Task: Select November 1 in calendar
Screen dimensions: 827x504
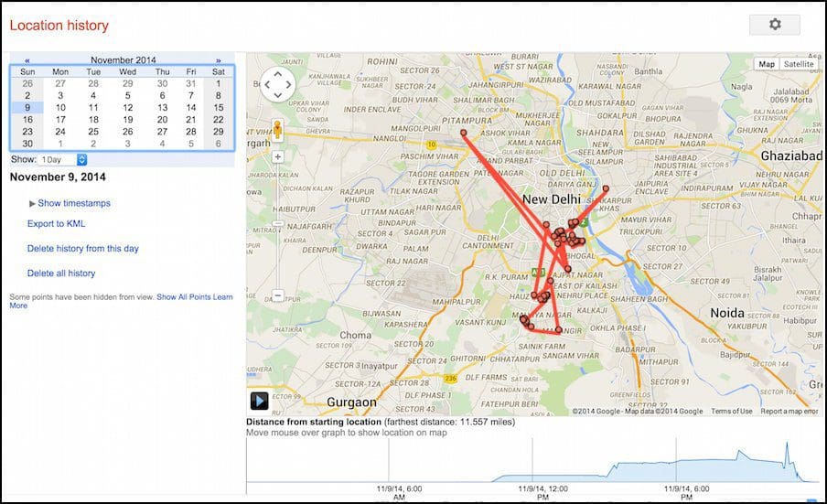Action: coord(219,83)
